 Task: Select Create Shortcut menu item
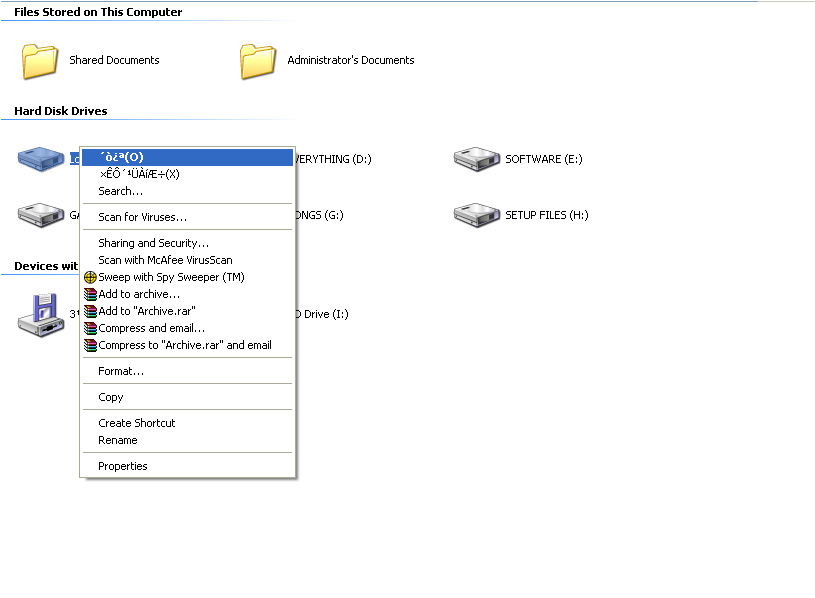click(x=136, y=423)
